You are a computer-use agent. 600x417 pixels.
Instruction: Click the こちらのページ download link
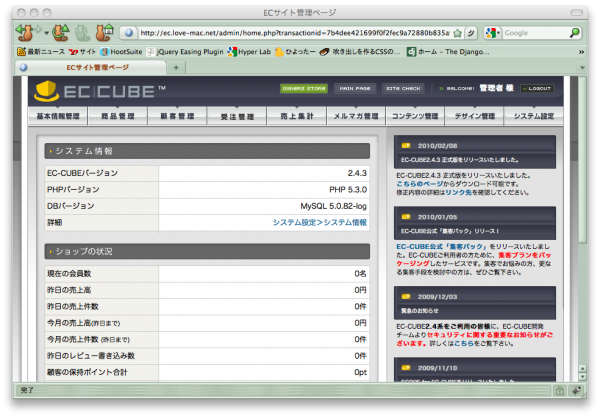420,184
